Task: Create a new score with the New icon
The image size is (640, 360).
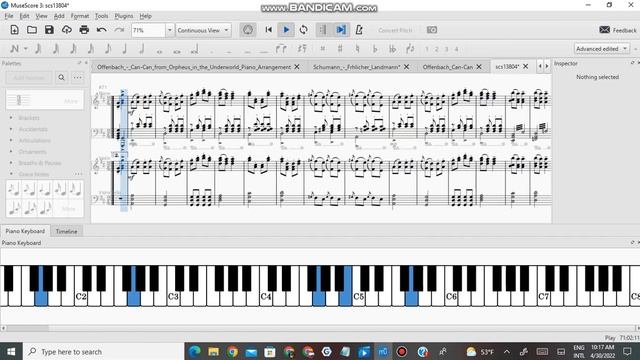Action: tap(14, 30)
